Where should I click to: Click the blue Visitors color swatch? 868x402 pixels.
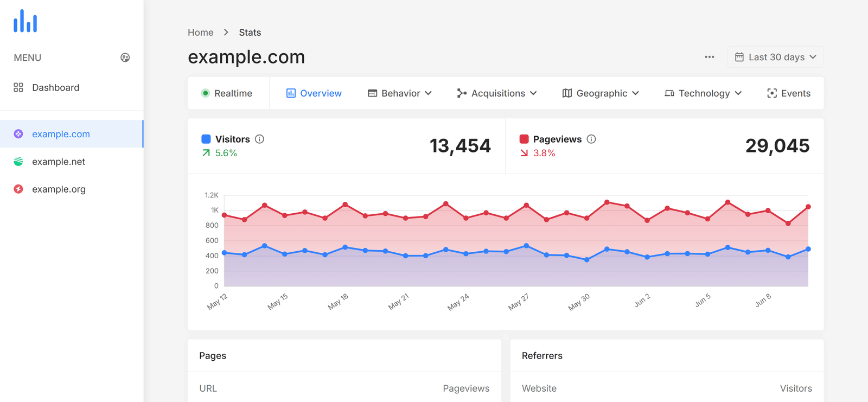[206, 139]
